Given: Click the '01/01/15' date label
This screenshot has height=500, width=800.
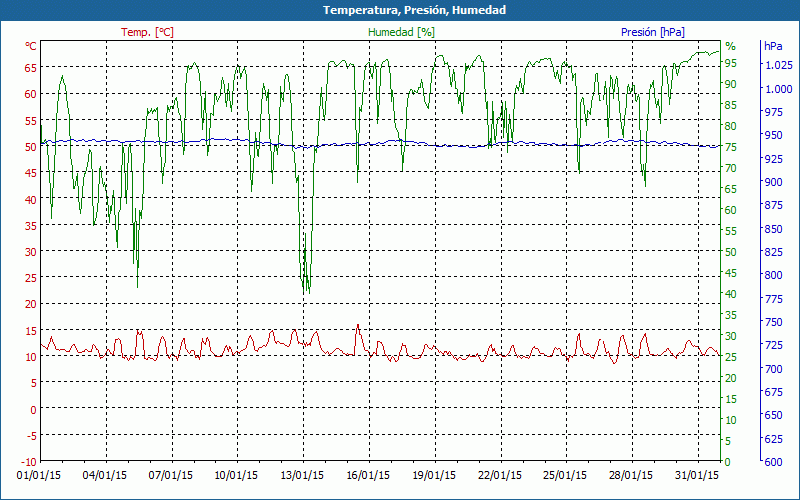Looking at the screenshot, I should point(39,476).
